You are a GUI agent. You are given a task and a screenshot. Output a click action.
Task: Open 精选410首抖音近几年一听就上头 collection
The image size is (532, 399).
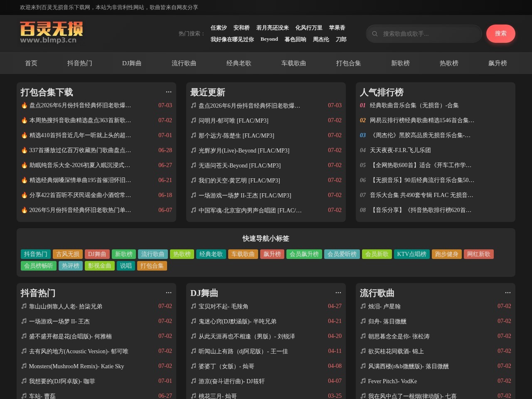(x=80, y=135)
